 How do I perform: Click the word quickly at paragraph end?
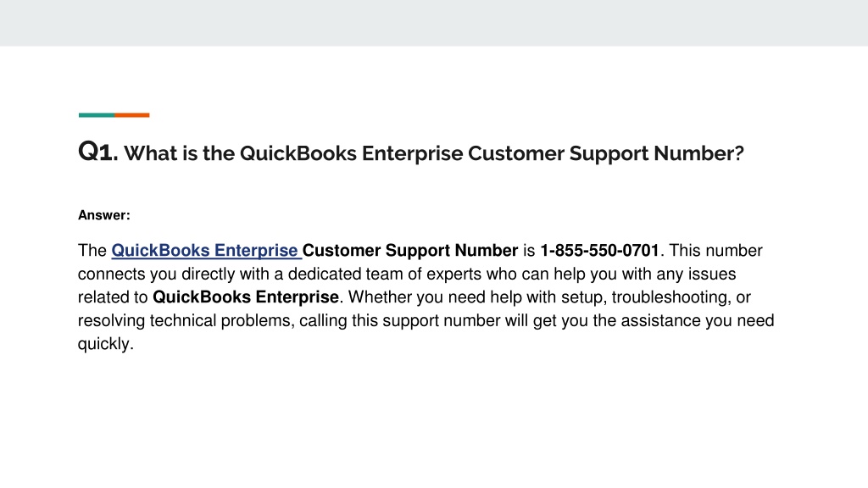point(103,344)
